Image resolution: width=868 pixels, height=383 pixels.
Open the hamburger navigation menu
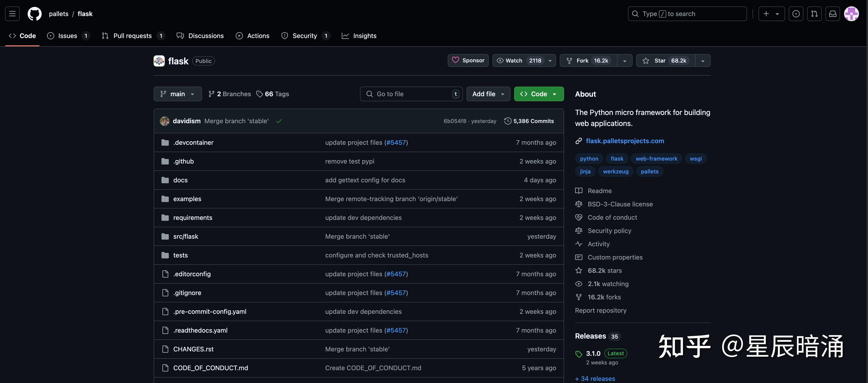coord(12,14)
